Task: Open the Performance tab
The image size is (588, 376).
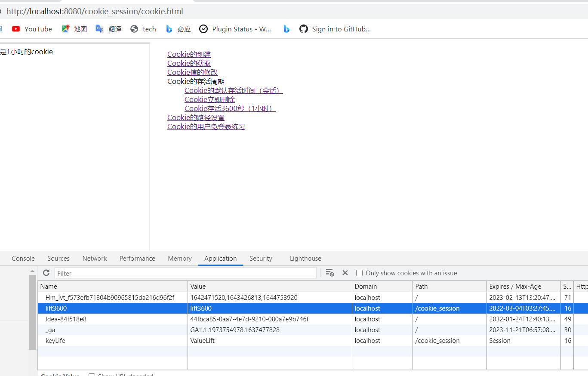Action: pos(137,259)
